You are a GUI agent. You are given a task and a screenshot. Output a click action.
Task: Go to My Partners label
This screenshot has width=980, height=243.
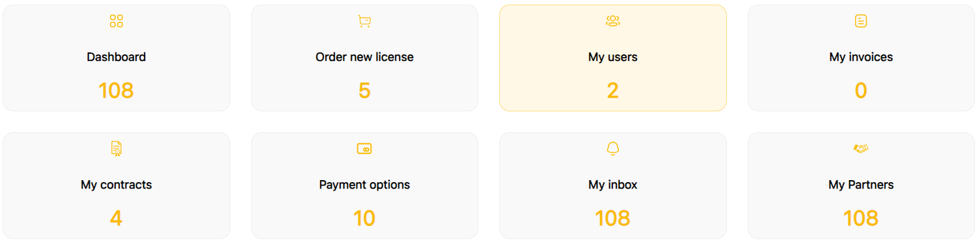[x=861, y=185]
